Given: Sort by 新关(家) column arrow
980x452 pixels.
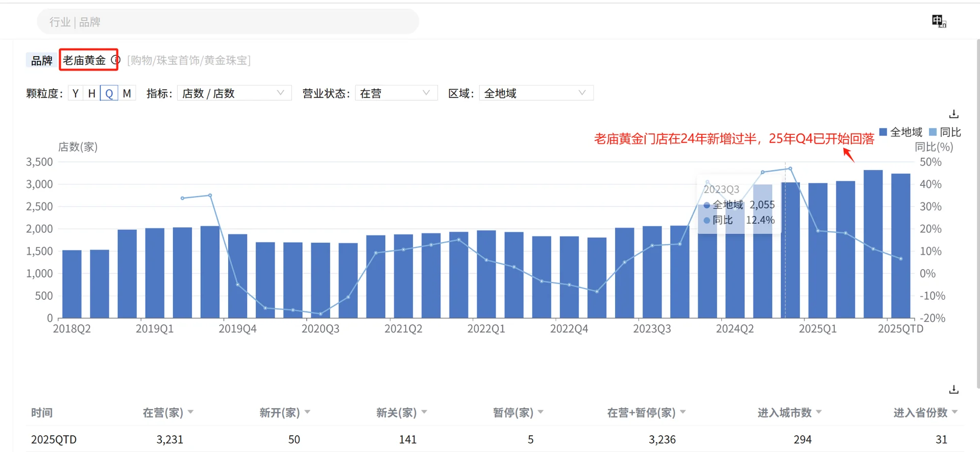Looking at the screenshot, I should coord(424,412).
